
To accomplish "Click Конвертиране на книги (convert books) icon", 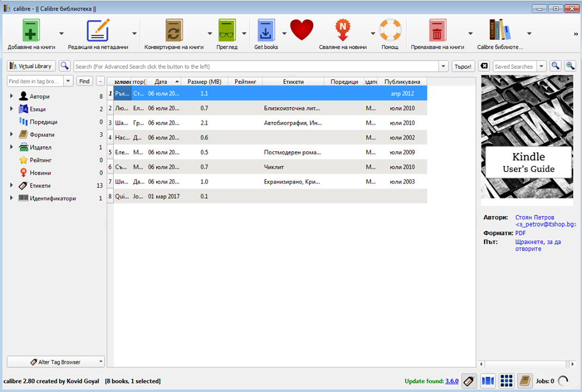I will coord(174,30).
